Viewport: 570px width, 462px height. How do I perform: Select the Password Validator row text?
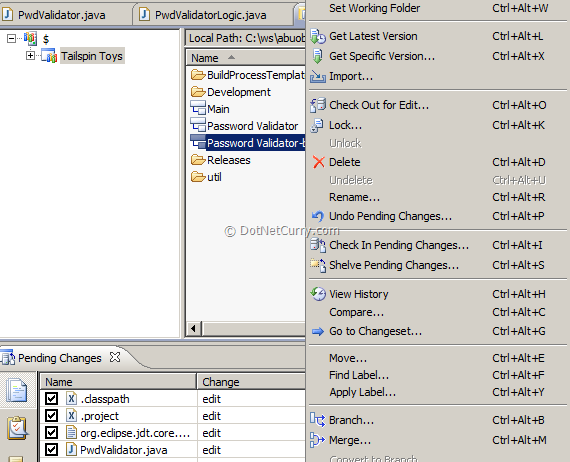coord(253,126)
